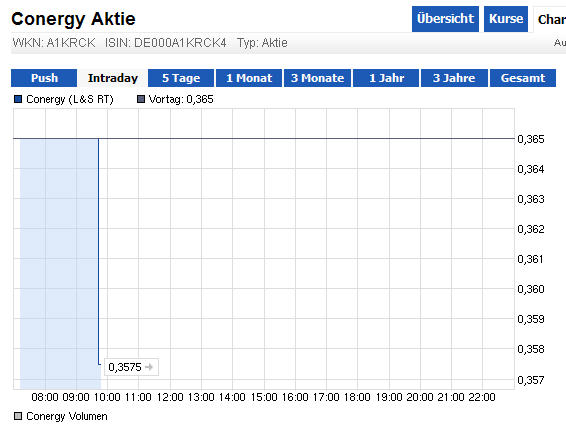Click the 22:00 time axis label
This screenshot has width=566, height=425.
point(482,397)
